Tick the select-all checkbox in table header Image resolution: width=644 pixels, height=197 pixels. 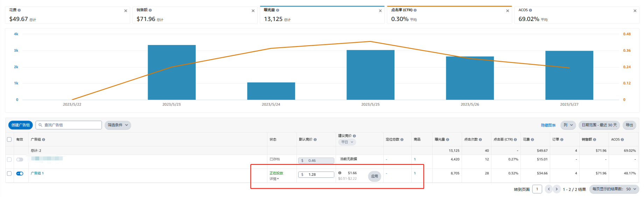pos(9,139)
